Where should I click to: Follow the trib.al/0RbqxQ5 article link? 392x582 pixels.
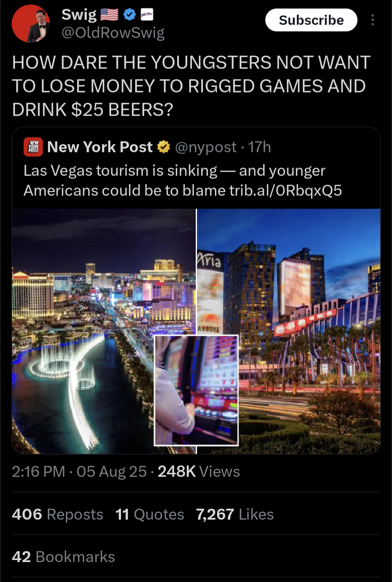pos(286,190)
